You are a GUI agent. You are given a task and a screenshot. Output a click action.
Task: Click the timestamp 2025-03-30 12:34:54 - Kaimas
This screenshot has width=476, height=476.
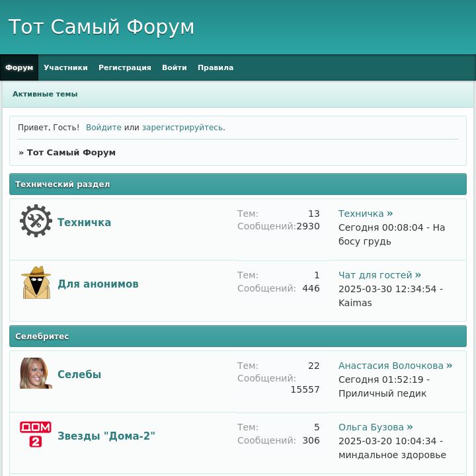(x=391, y=296)
